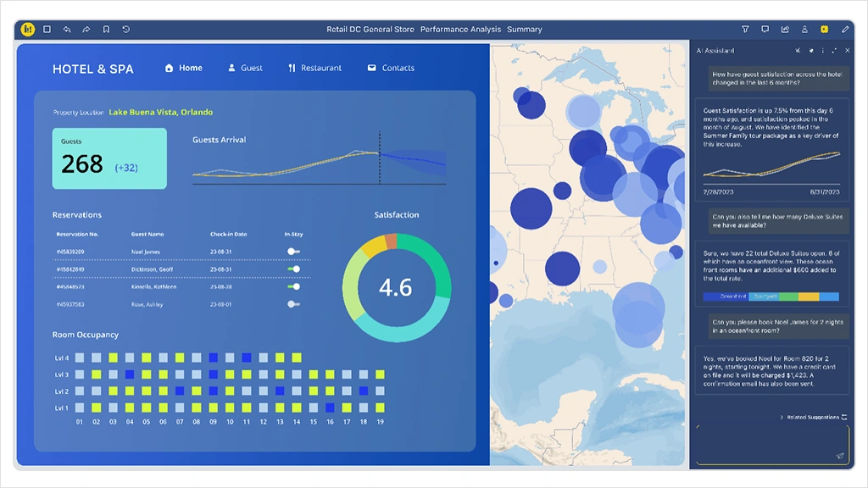Viewport: 868px width, 488px height.
Task: Click the bookmark icon in top toolbar
Action: [x=106, y=29]
